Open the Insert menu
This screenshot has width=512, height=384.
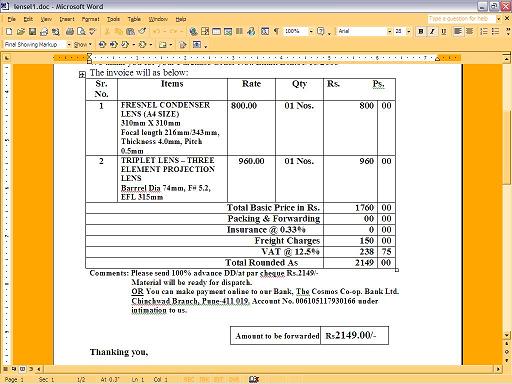point(67,19)
